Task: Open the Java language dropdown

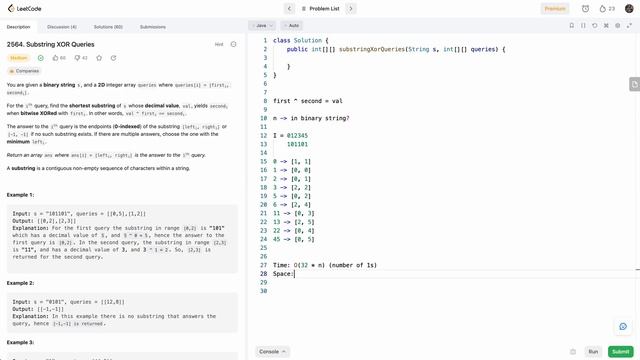Action: tap(262, 26)
